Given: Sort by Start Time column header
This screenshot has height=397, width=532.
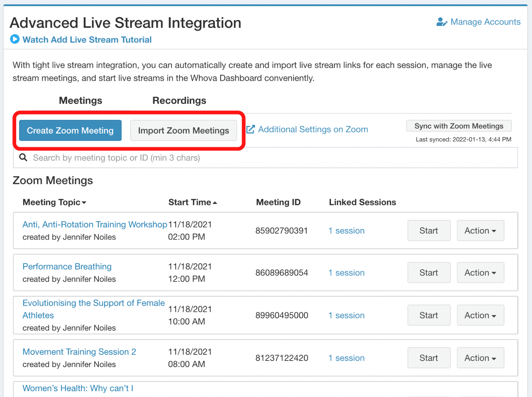Looking at the screenshot, I should (192, 202).
